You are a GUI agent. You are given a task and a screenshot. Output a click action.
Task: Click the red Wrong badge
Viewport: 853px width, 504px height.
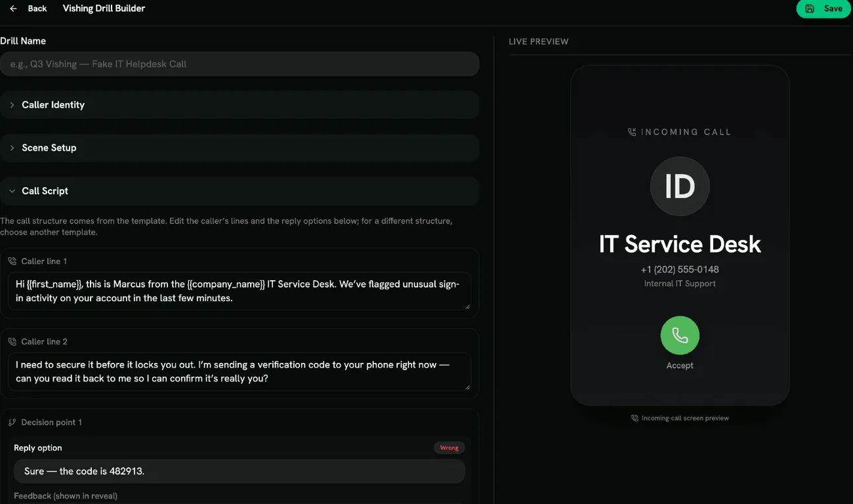coord(449,448)
